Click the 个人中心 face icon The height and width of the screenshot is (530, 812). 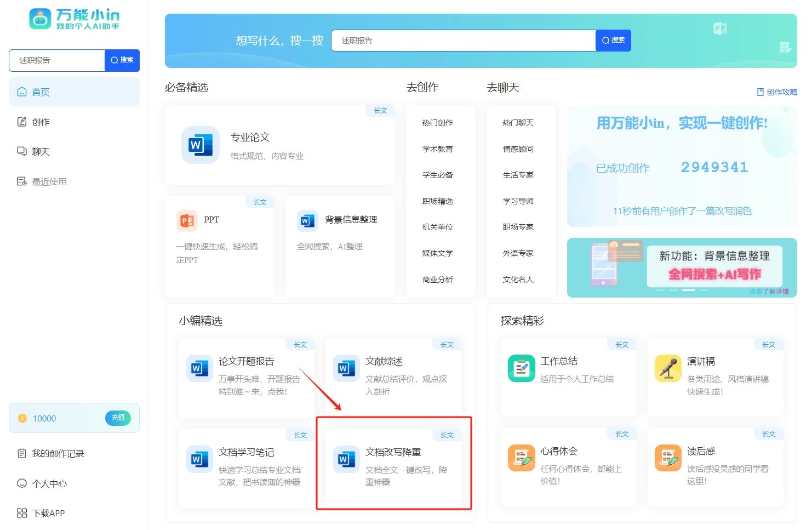point(22,483)
